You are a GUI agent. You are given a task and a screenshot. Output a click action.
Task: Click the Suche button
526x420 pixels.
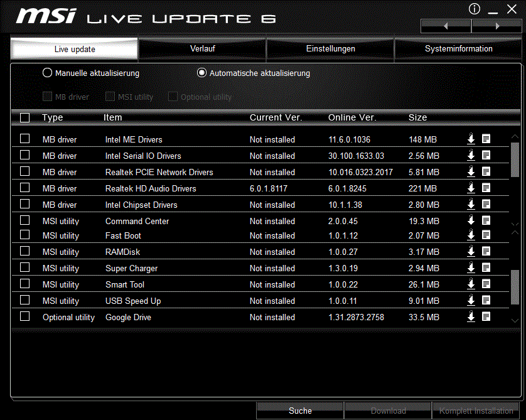(300, 411)
